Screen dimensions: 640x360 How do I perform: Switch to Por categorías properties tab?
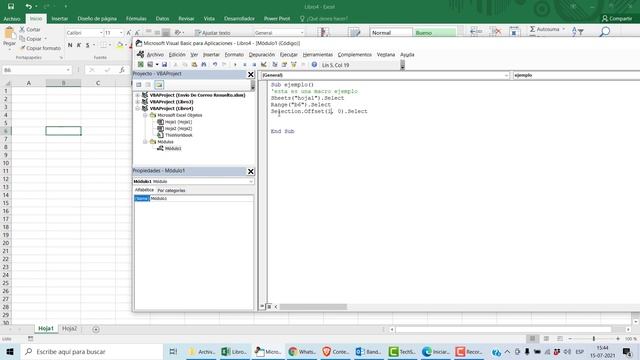pyautogui.click(x=171, y=190)
